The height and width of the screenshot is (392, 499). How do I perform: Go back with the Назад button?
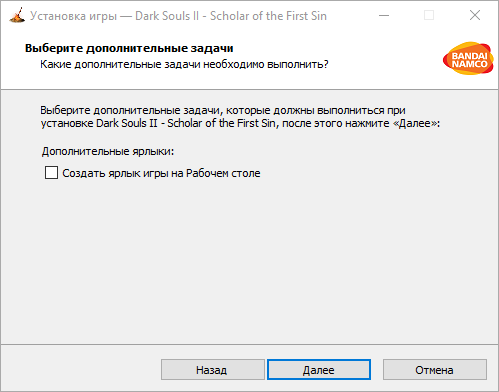click(x=213, y=370)
